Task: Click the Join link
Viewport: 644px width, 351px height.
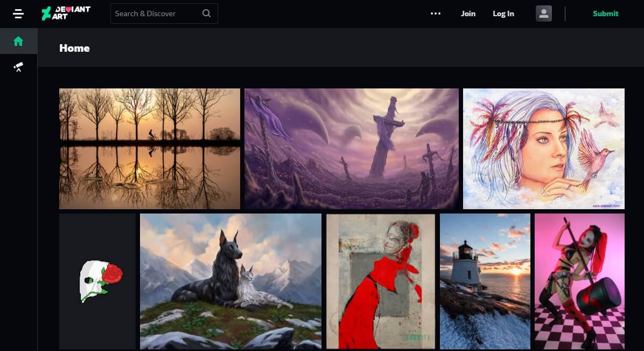Action: 467,13
